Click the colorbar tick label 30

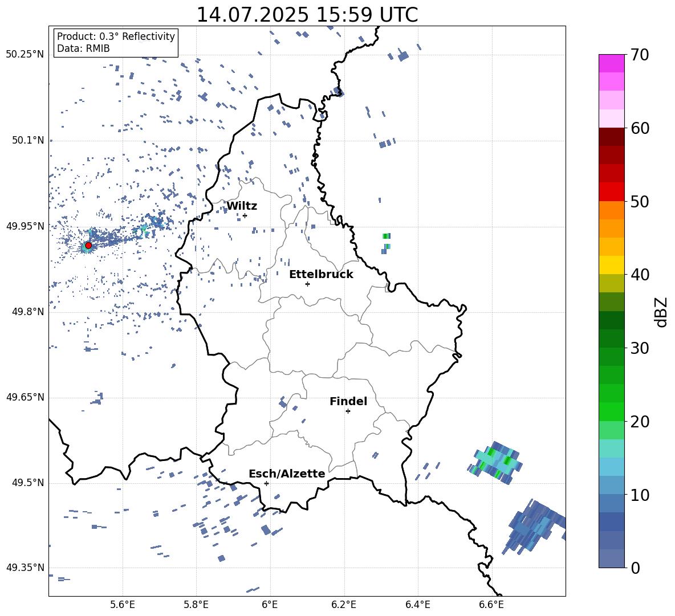click(x=640, y=348)
